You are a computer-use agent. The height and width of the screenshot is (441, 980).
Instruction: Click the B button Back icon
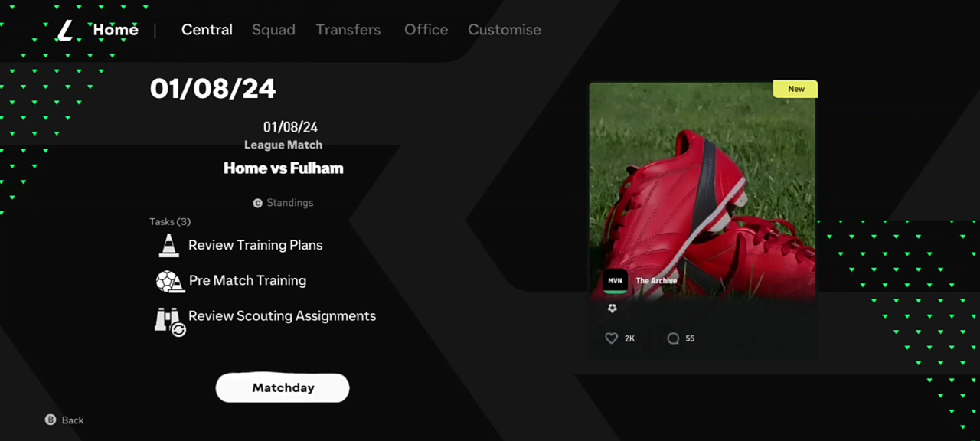click(x=51, y=420)
